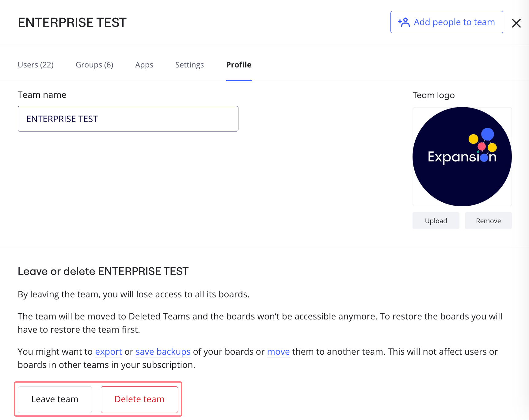The image size is (529, 420).
Task: Switch to the Users (22) tab
Action: point(36,65)
